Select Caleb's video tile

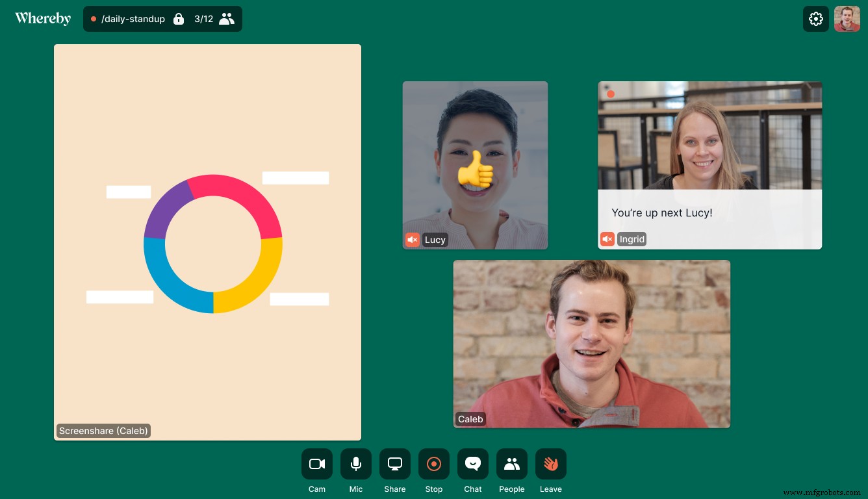click(591, 344)
